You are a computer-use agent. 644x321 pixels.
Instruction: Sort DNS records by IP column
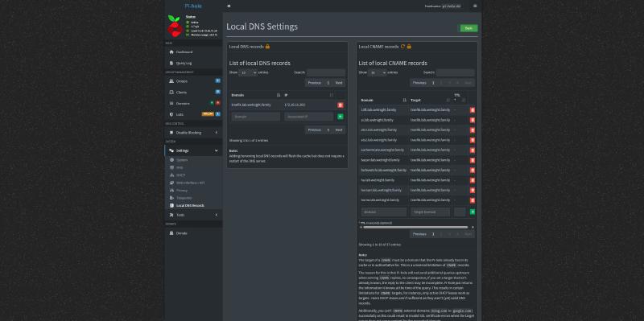point(309,95)
